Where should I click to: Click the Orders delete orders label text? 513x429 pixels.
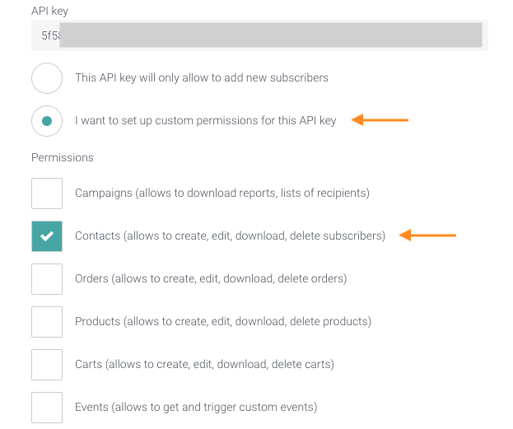[211, 278]
